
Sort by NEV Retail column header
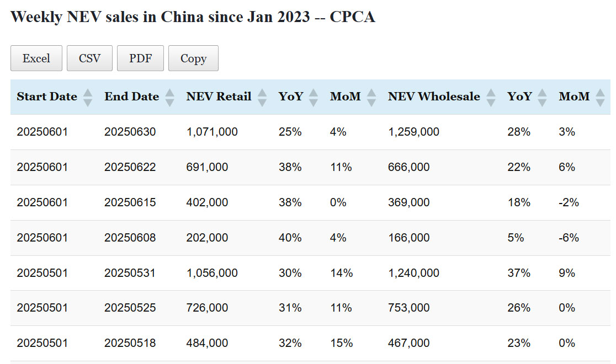(219, 97)
